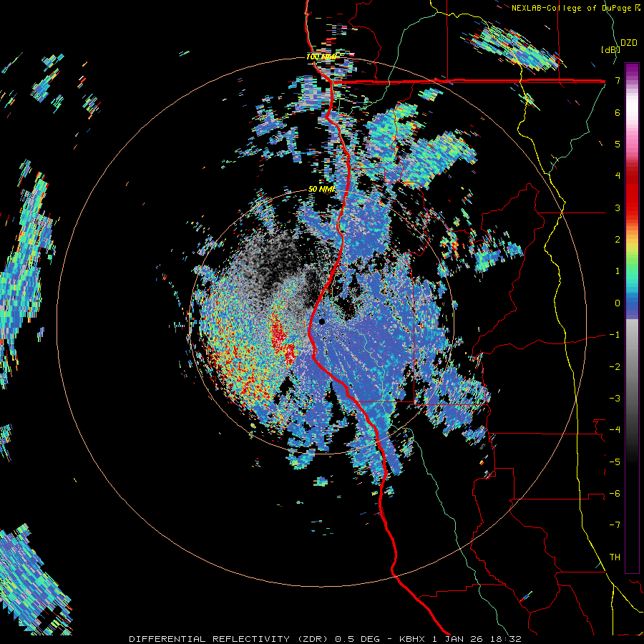The width and height of the screenshot is (644, 644).
Task: Click the 0.5 DEG elevation text
Action: (360, 639)
